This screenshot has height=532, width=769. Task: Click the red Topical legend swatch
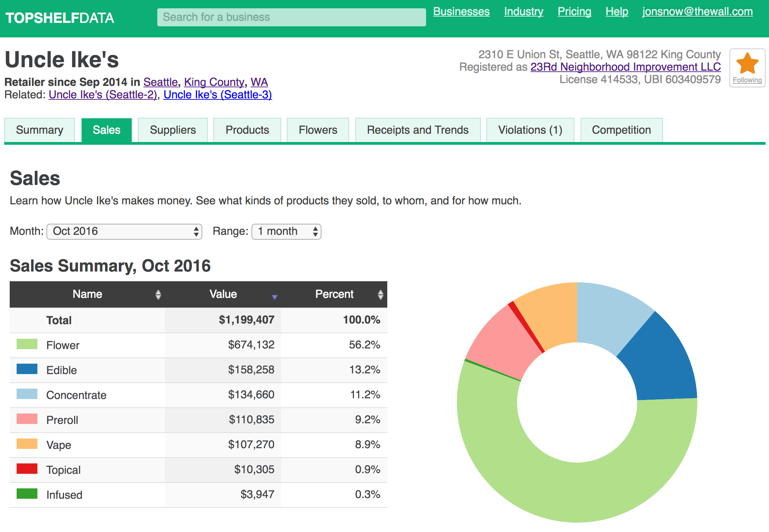[x=27, y=469]
